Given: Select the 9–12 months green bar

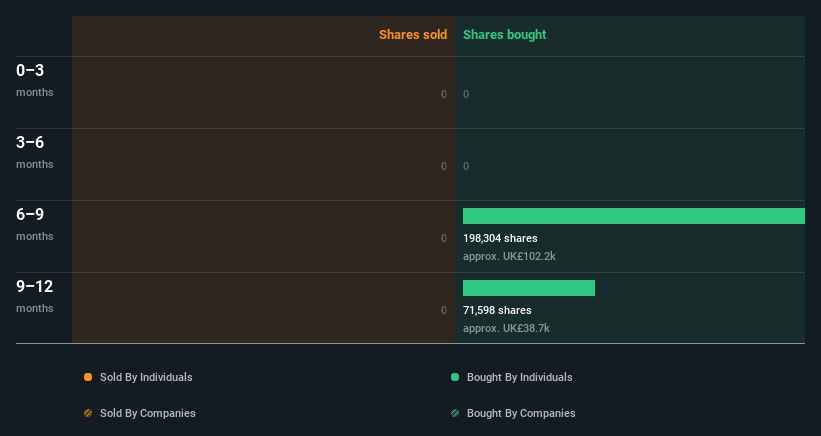Looking at the screenshot, I should pos(529,288).
